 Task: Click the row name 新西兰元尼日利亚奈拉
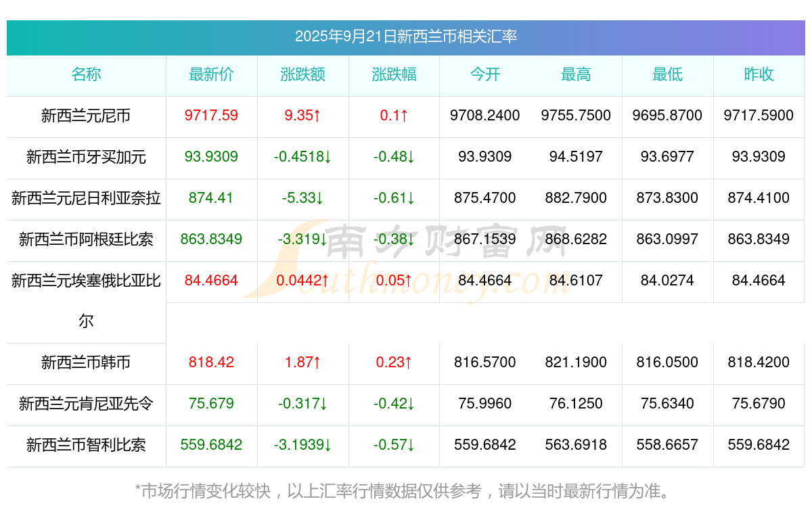coord(86,198)
